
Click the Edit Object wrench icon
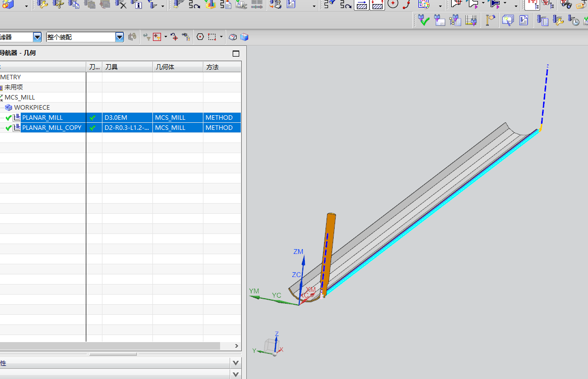pos(42,5)
